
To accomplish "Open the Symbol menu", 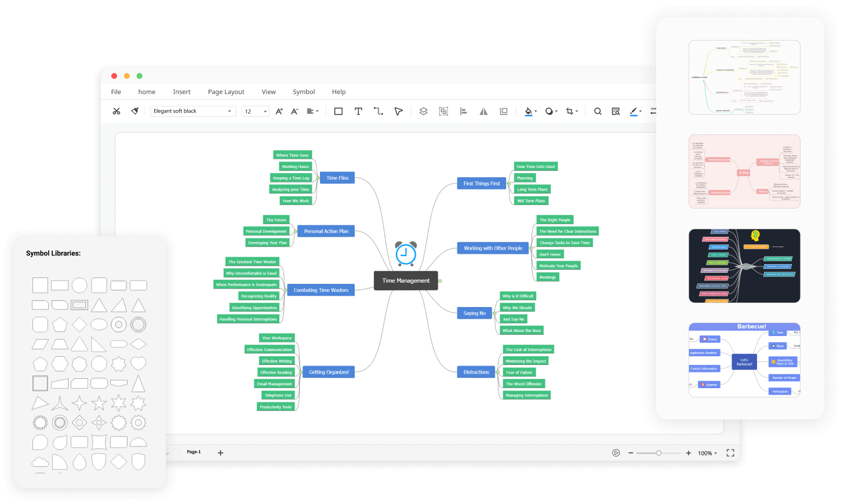I will pyautogui.click(x=304, y=92).
